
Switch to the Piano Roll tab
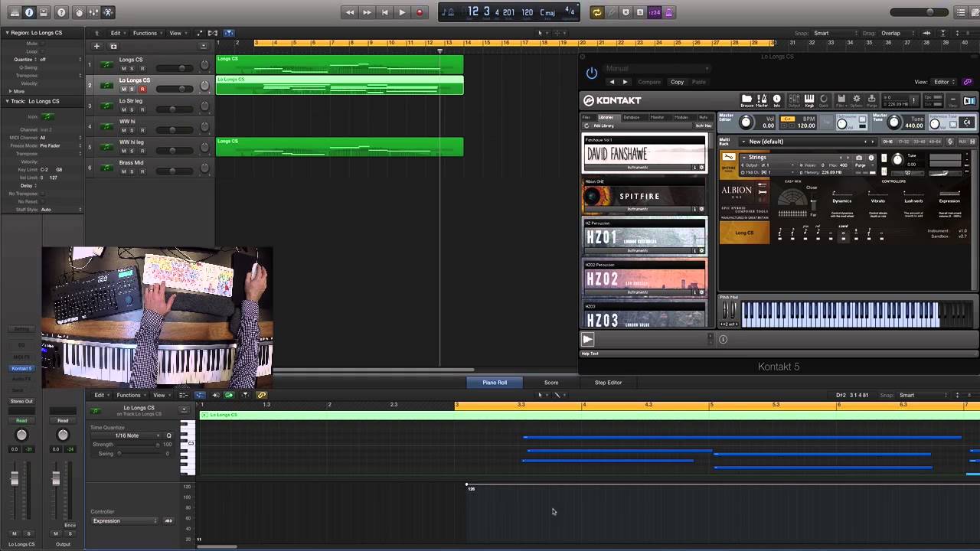(495, 383)
